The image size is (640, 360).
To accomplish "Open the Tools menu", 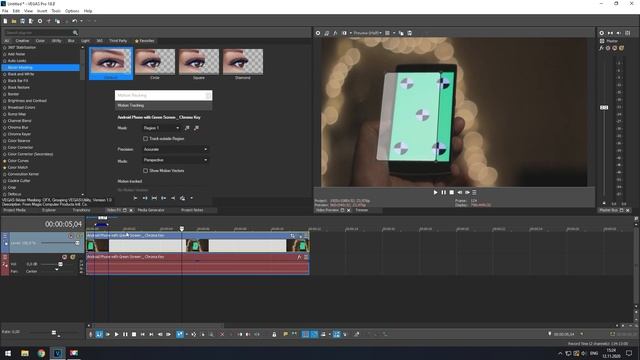I will click(56, 11).
